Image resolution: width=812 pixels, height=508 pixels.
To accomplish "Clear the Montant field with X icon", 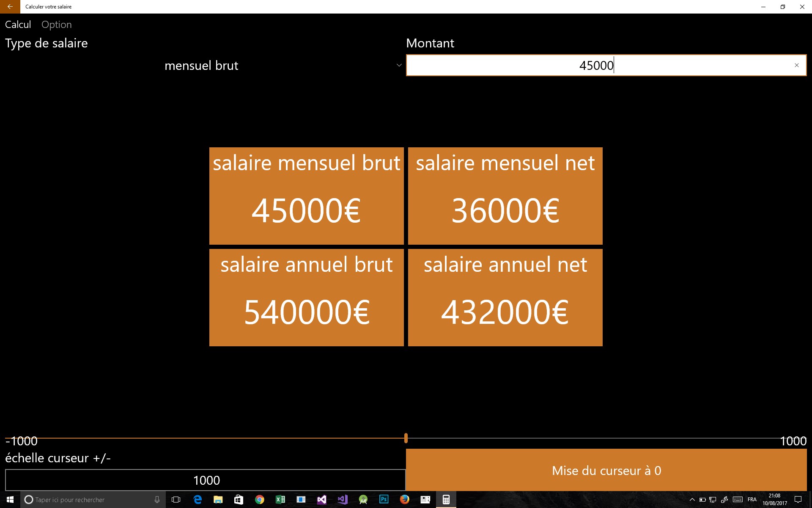I will [796, 65].
